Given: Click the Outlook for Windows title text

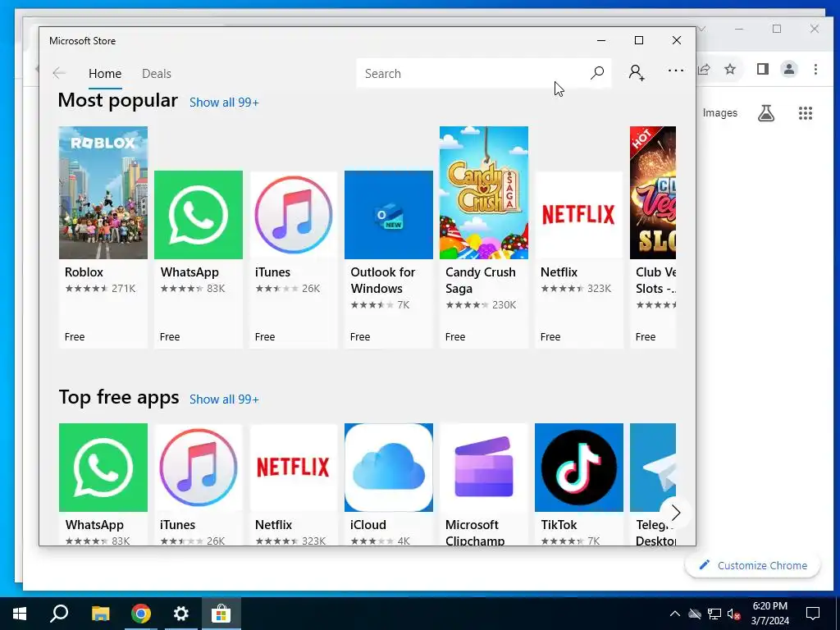Looking at the screenshot, I should (382, 281).
